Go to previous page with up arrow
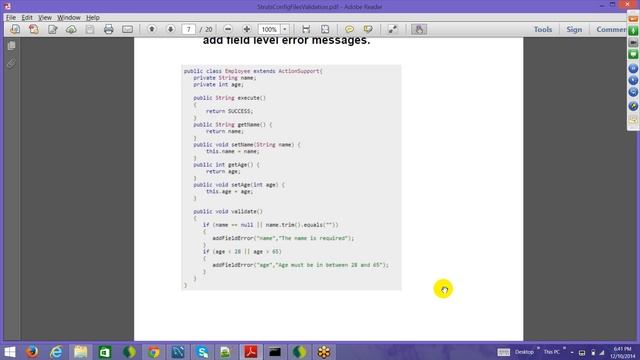The image size is (640, 360). (x=152, y=29)
